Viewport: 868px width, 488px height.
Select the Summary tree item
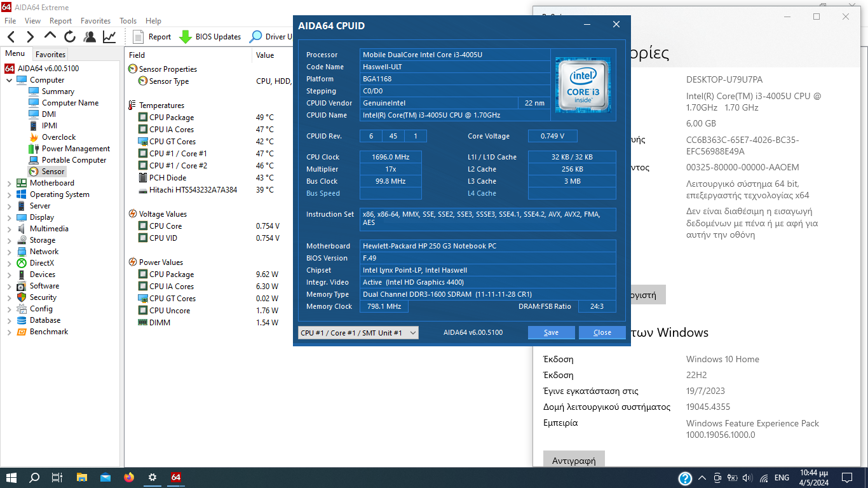coord(58,91)
